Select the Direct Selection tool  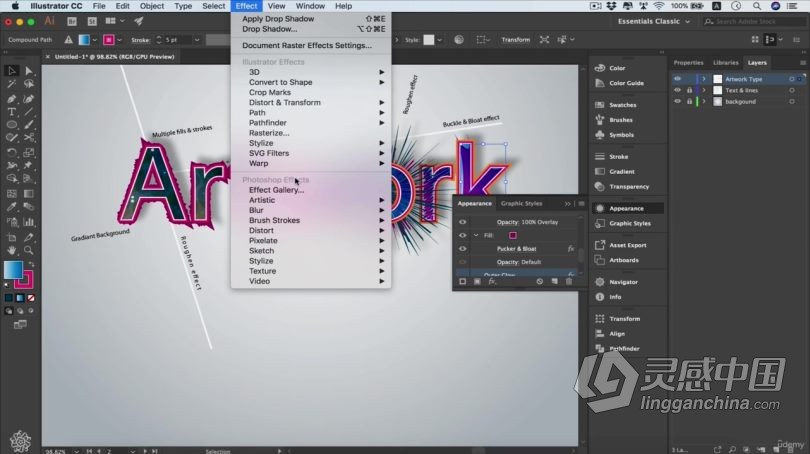click(x=29, y=70)
